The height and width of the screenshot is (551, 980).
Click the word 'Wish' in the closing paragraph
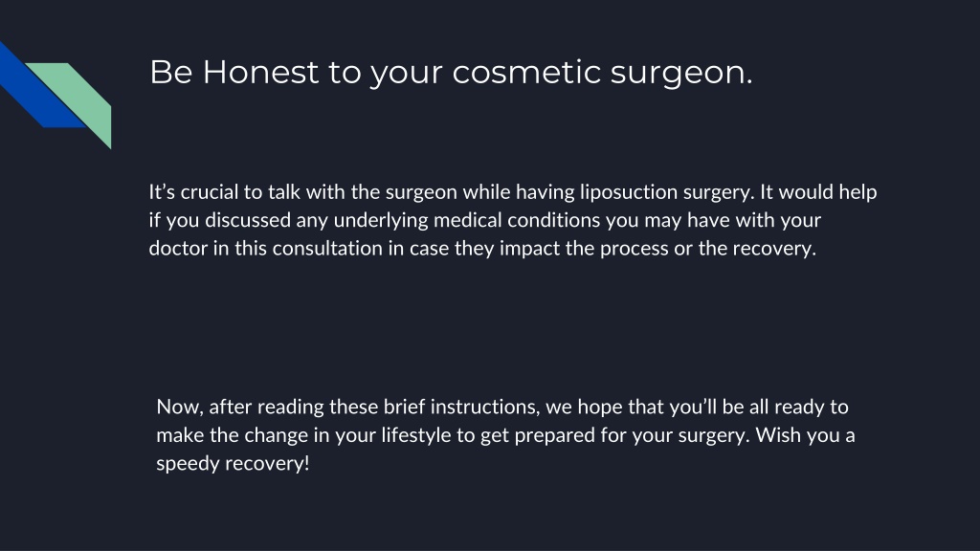(777, 435)
